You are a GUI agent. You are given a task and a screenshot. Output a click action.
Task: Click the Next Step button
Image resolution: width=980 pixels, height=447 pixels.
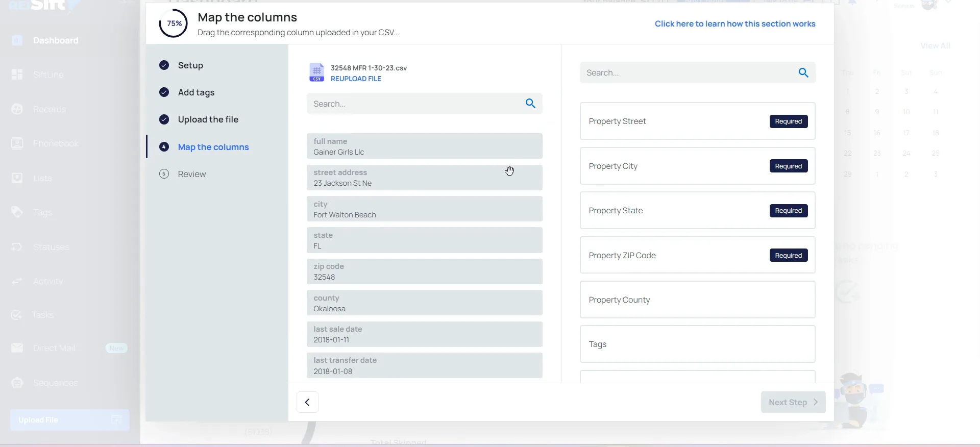(793, 402)
